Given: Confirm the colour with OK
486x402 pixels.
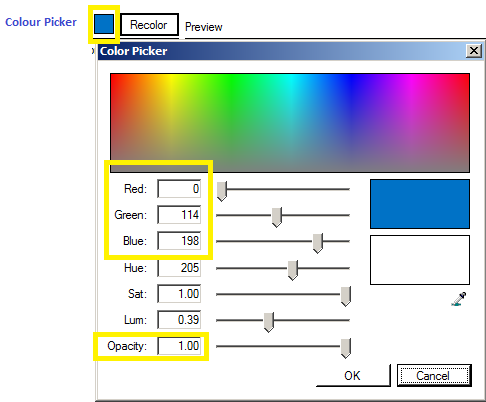Looking at the screenshot, I should (353, 376).
